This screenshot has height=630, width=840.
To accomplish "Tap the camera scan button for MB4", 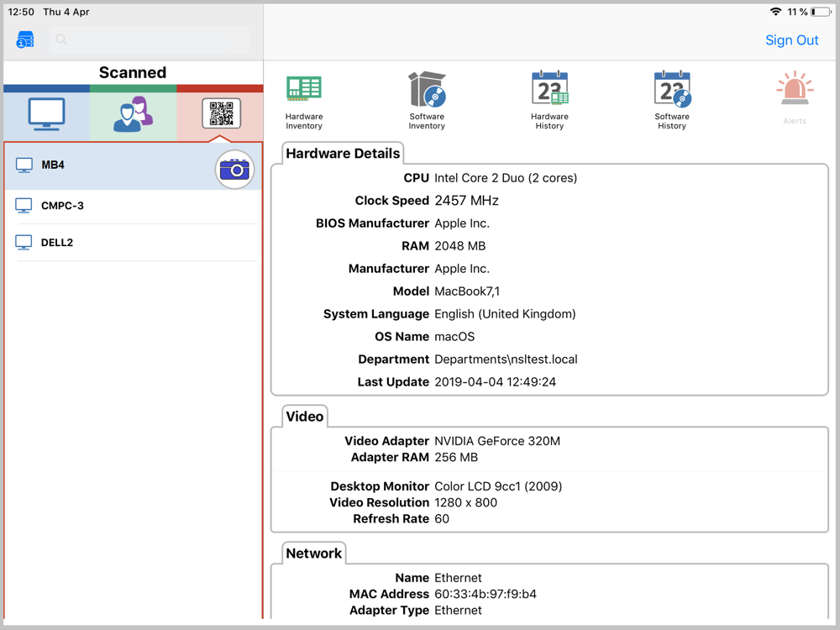I will point(234,170).
